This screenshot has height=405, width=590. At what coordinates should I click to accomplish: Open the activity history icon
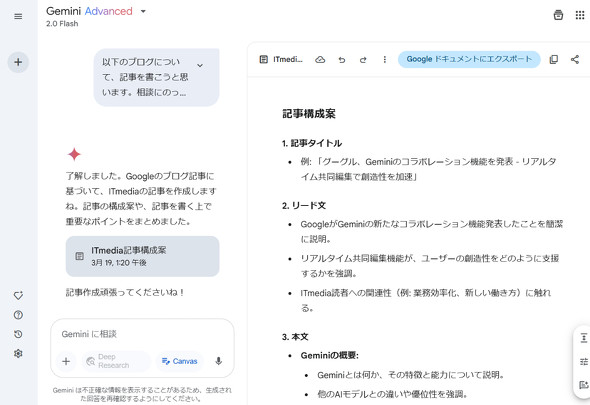coord(18,334)
